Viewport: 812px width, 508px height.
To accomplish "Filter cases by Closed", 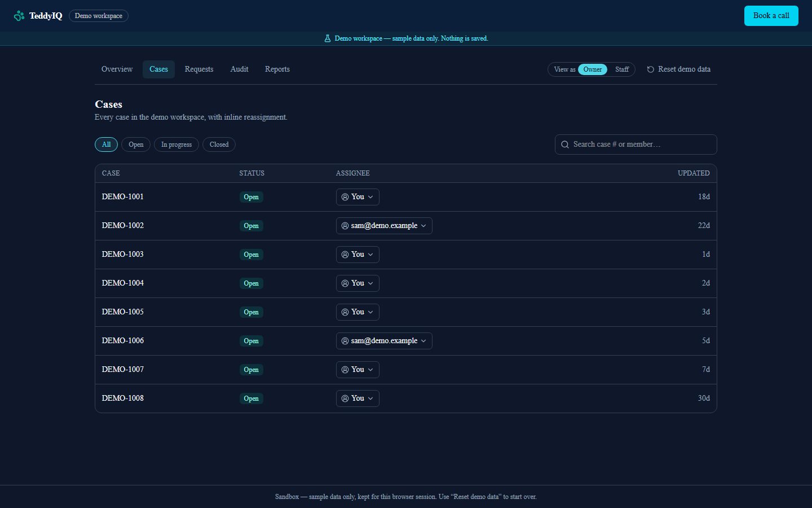I will pyautogui.click(x=219, y=144).
